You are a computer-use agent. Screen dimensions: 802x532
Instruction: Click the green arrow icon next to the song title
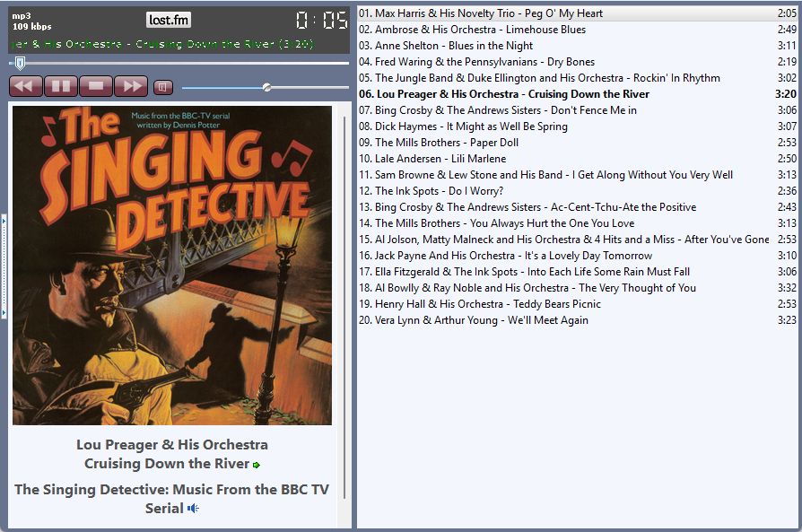coord(257,465)
